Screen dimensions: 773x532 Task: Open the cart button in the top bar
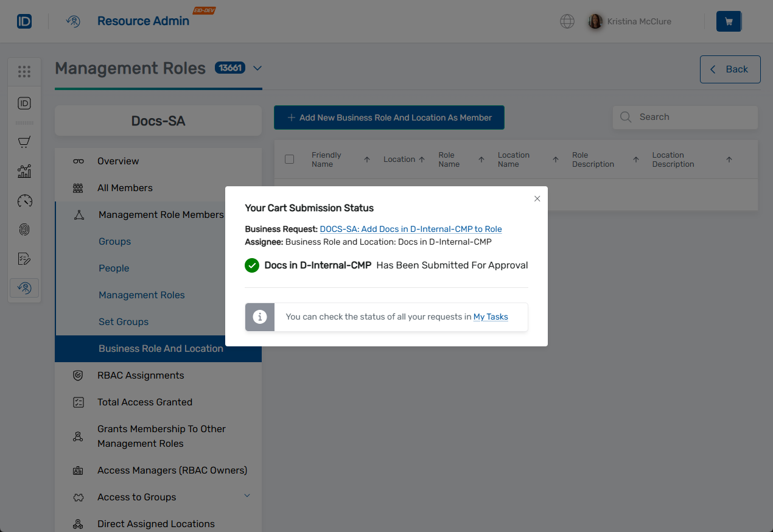click(x=729, y=21)
